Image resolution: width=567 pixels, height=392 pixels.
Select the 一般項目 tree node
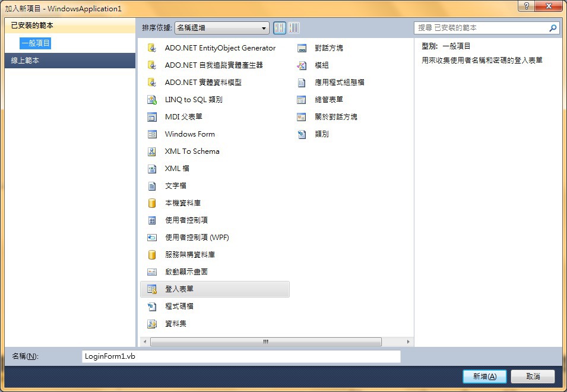pos(36,43)
